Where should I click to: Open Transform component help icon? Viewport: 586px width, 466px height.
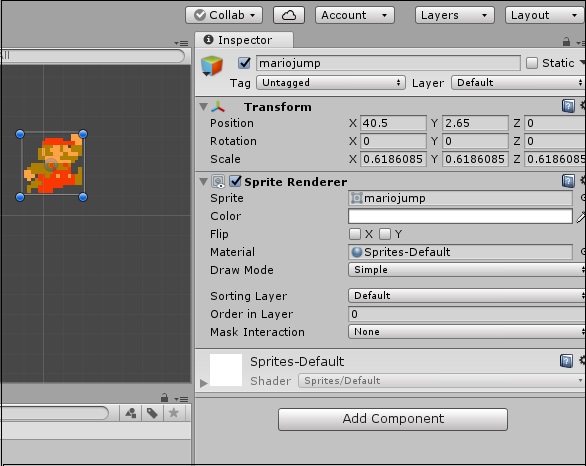[x=568, y=106]
